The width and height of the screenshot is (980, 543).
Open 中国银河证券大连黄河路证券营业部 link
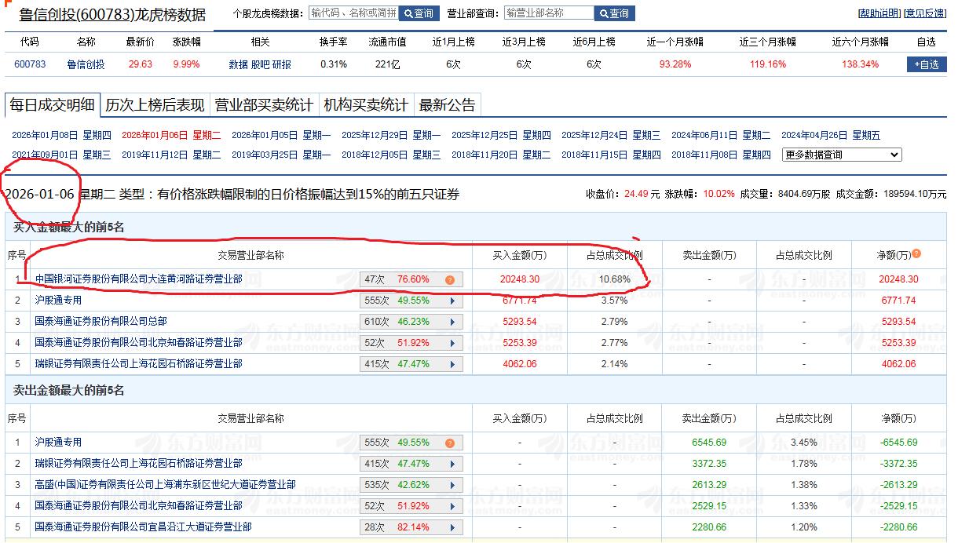[138, 279]
